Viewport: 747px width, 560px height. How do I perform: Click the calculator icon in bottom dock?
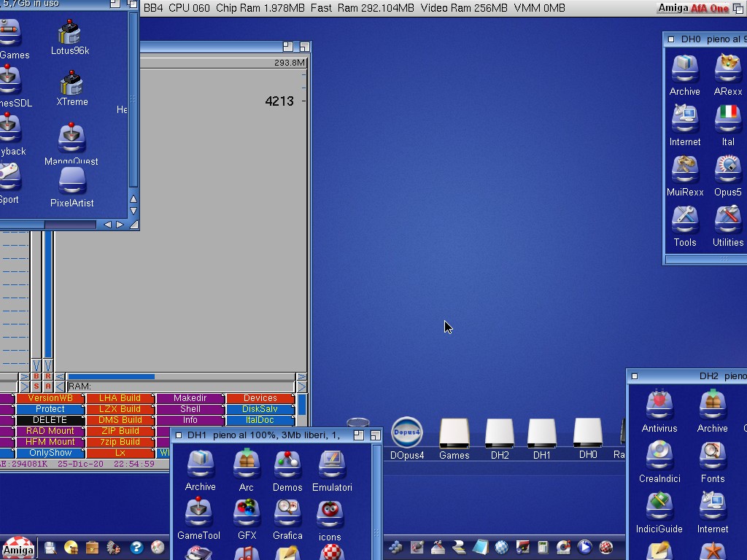pyautogui.click(x=543, y=547)
